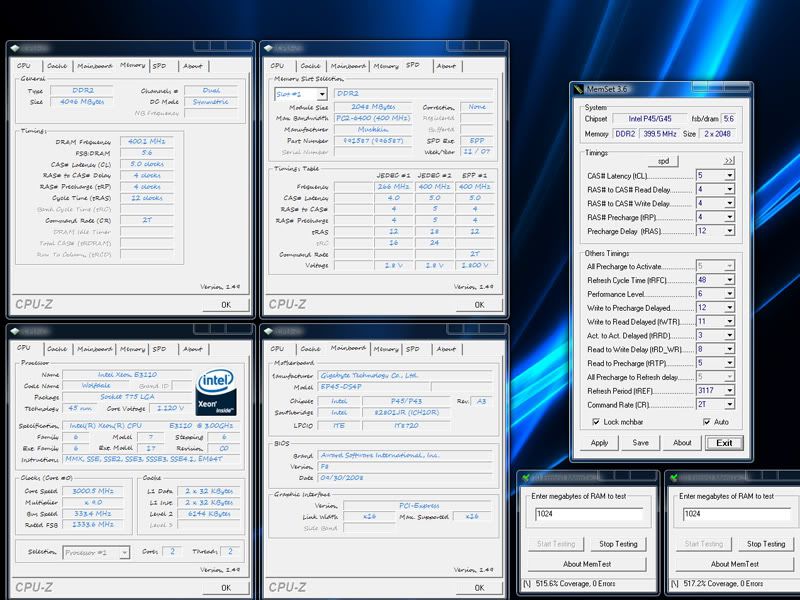800x600 pixels.
Task: Open Mainboard tab in the CPU-Z SPD window
Action: [x=348, y=66]
